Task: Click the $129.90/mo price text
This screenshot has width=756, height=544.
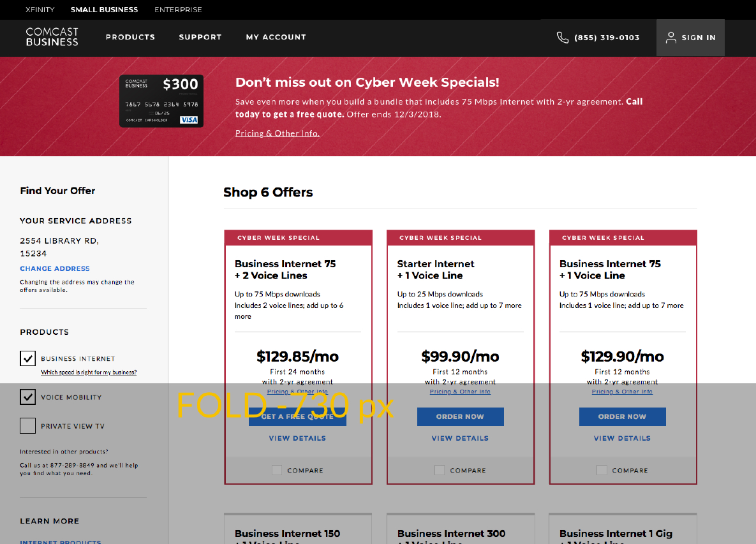Action: click(622, 356)
